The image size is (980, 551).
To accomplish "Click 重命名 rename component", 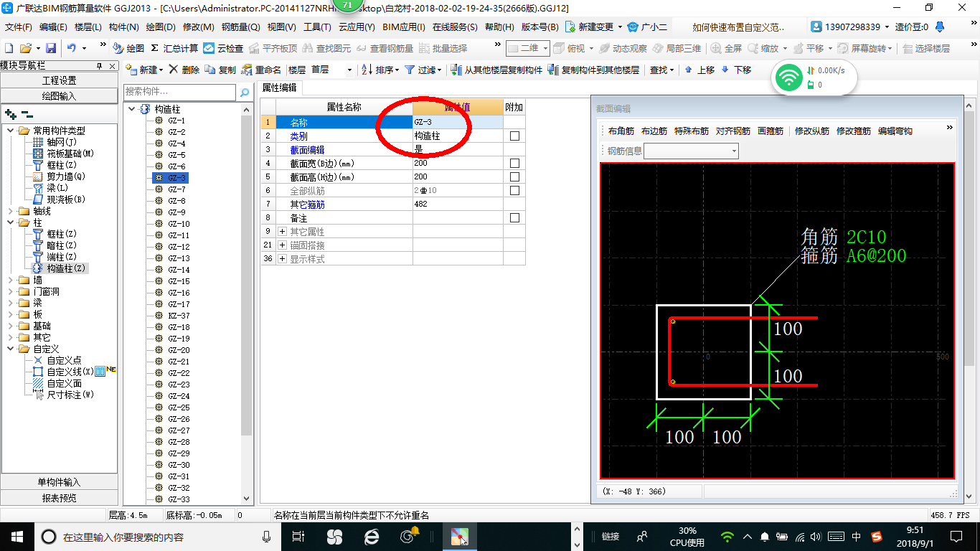I will [262, 70].
